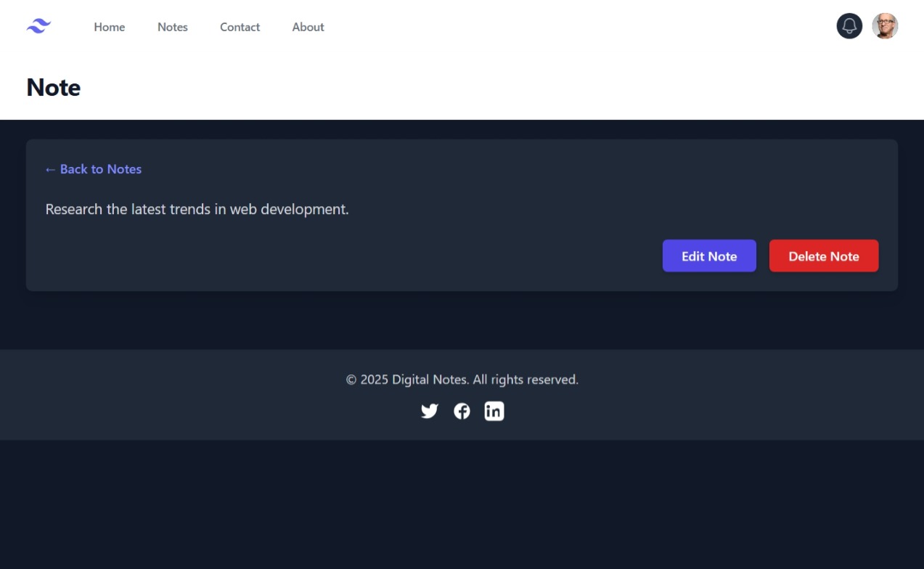
Task: Click the red Delete Note button
Action: (x=824, y=256)
